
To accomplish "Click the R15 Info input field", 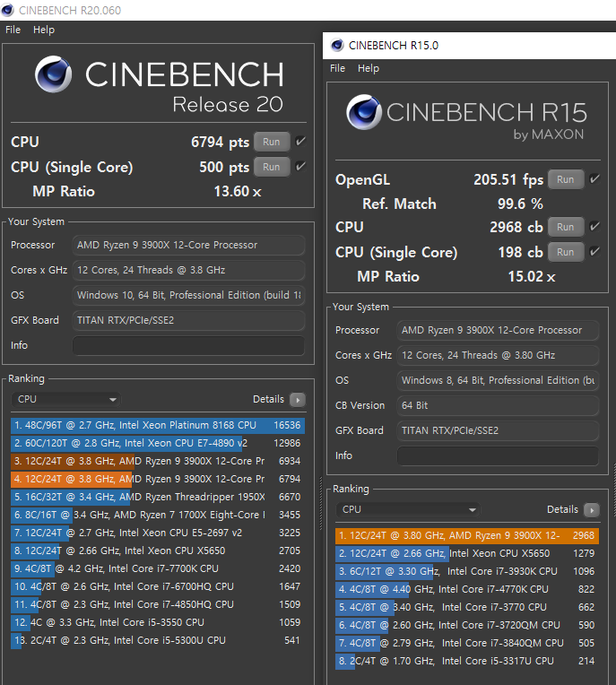I will click(x=498, y=455).
